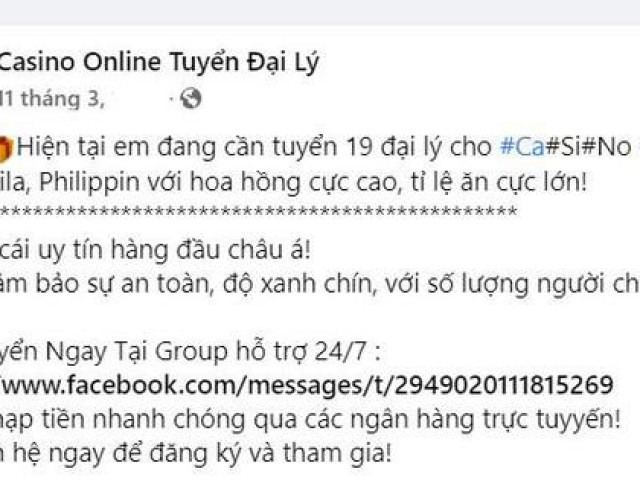Click the phrase 'uy tín hàng đầu châu á!'

click(174, 251)
